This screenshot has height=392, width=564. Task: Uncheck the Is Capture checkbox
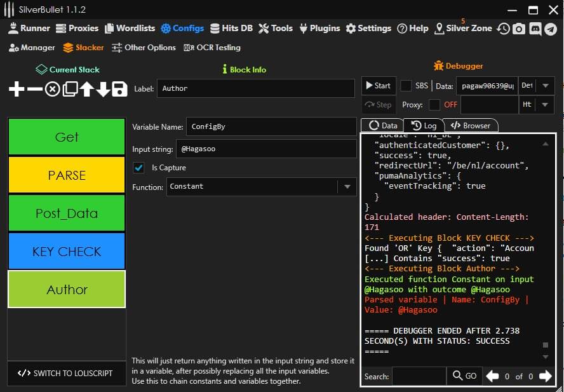(x=138, y=168)
